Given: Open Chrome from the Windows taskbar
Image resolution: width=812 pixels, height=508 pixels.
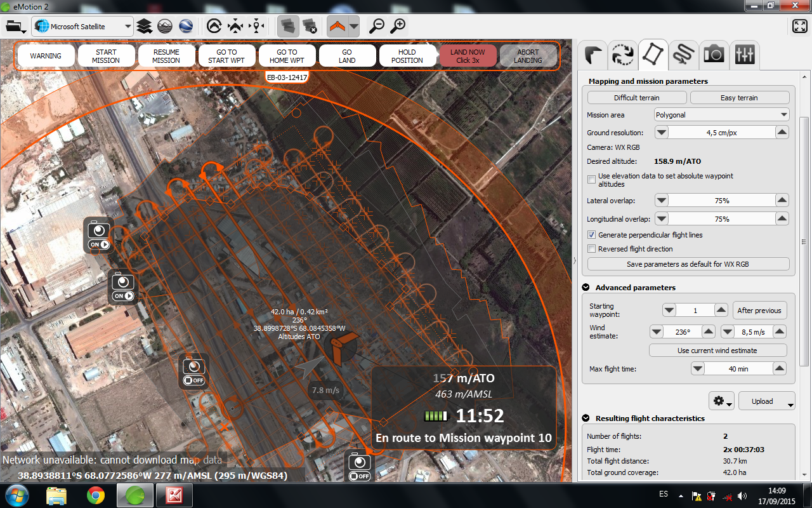Looking at the screenshot, I should click(x=96, y=495).
